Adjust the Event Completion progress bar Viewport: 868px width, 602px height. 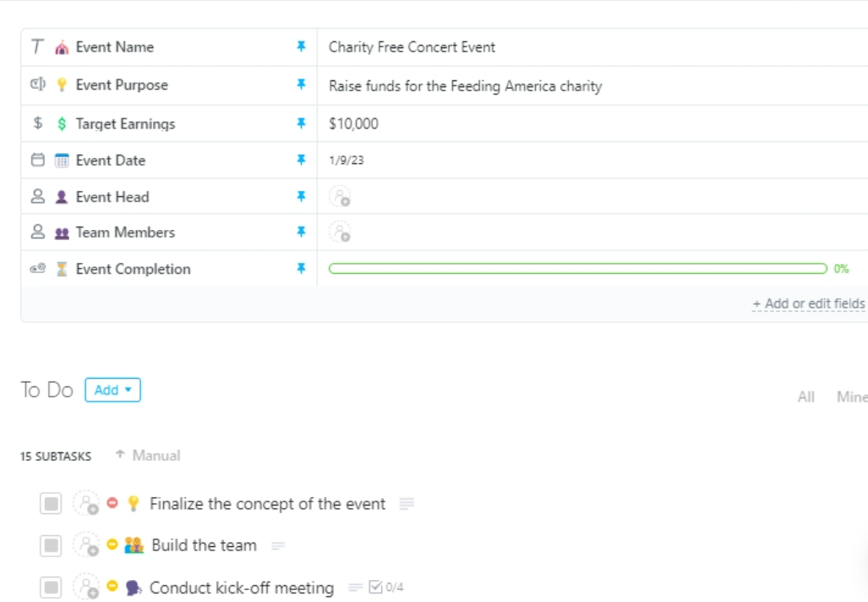(x=578, y=269)
